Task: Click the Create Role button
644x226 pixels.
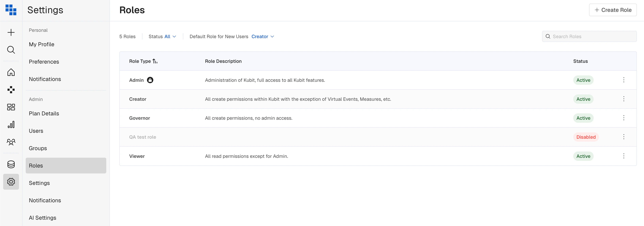Action: [x=613, y=10]
